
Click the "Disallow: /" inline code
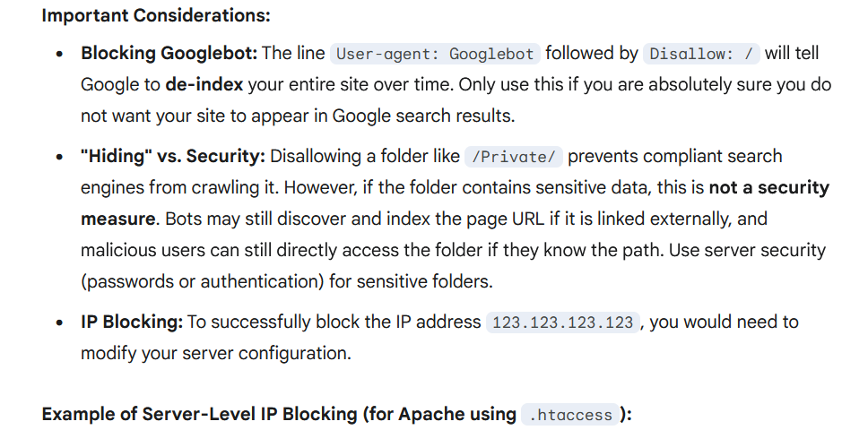(x=701, y=54)
